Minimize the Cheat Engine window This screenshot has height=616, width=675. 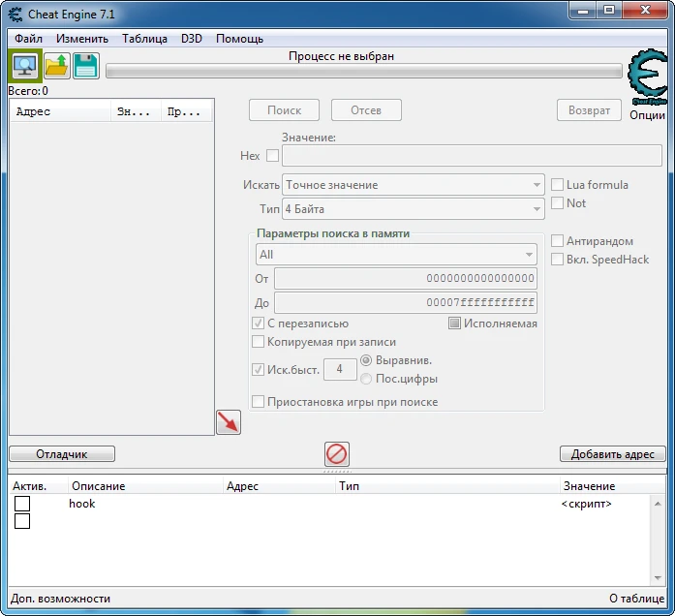click(x=583, y=11)
